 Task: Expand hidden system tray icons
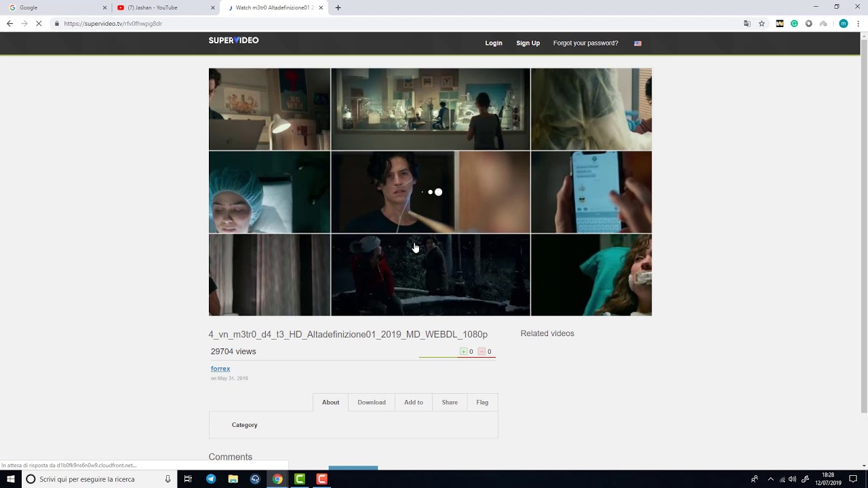coord(770,479)
